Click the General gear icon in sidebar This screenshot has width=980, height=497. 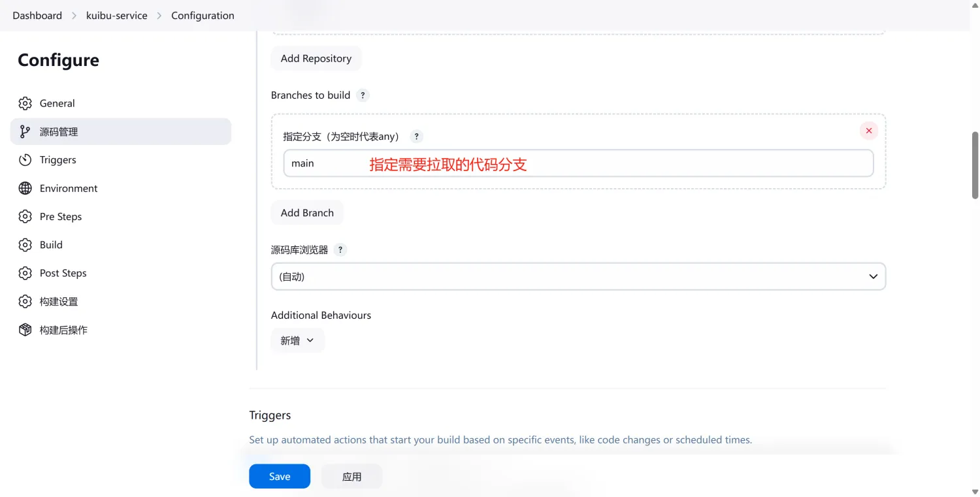pyautogui.click(x=25, y=103)
